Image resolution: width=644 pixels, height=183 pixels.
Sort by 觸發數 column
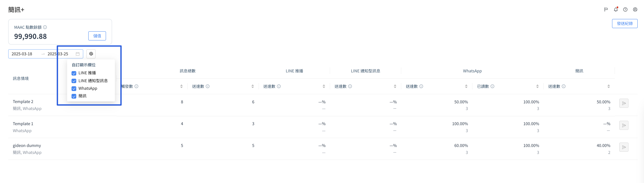pos(181,86)
